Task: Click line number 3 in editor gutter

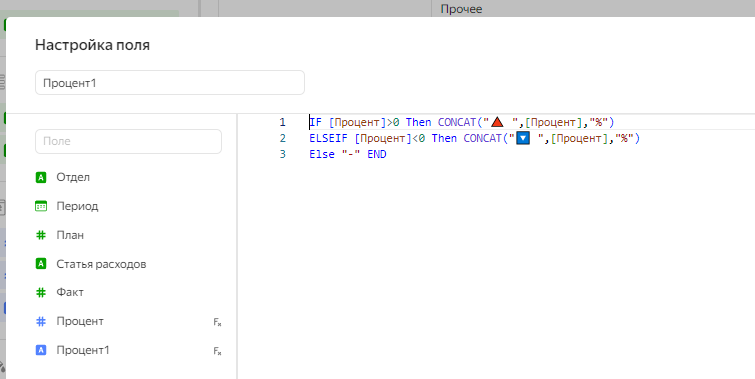Action: (x=282, y=155)
